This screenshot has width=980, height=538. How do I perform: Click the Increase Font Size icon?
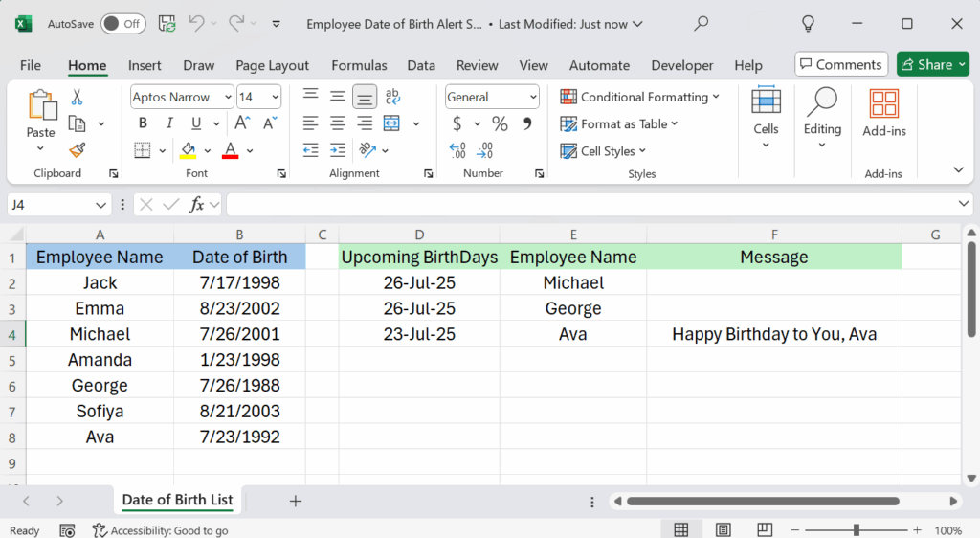pos(243,123)
